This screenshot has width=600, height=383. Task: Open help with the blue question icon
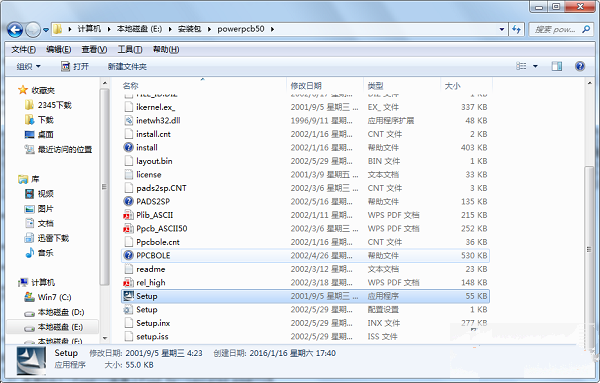(x=580, y=66)
